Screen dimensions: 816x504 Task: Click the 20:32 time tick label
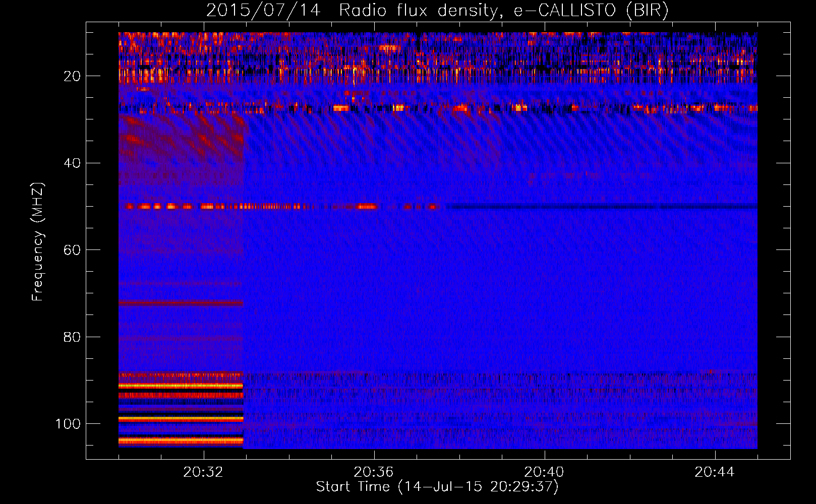coord(203,472)
